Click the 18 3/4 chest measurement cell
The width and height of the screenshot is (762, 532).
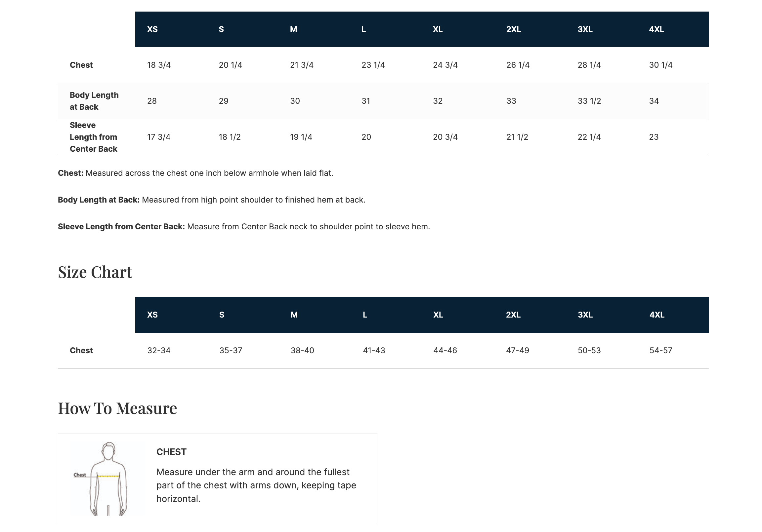(159, 65)
